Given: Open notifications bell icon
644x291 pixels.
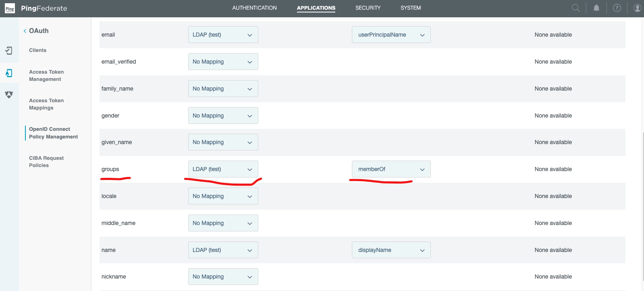Looking at the screenshot, I should (596, 8).
